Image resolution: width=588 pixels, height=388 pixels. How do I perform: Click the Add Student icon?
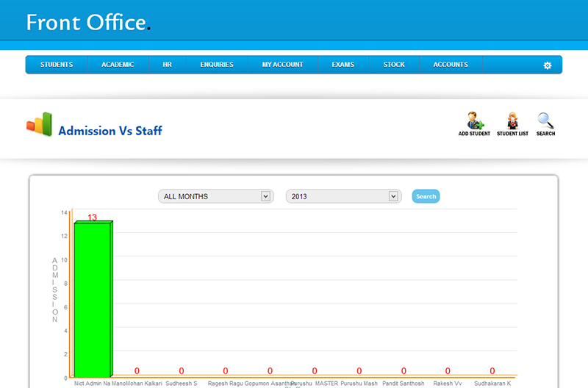(x=474, y=121)
